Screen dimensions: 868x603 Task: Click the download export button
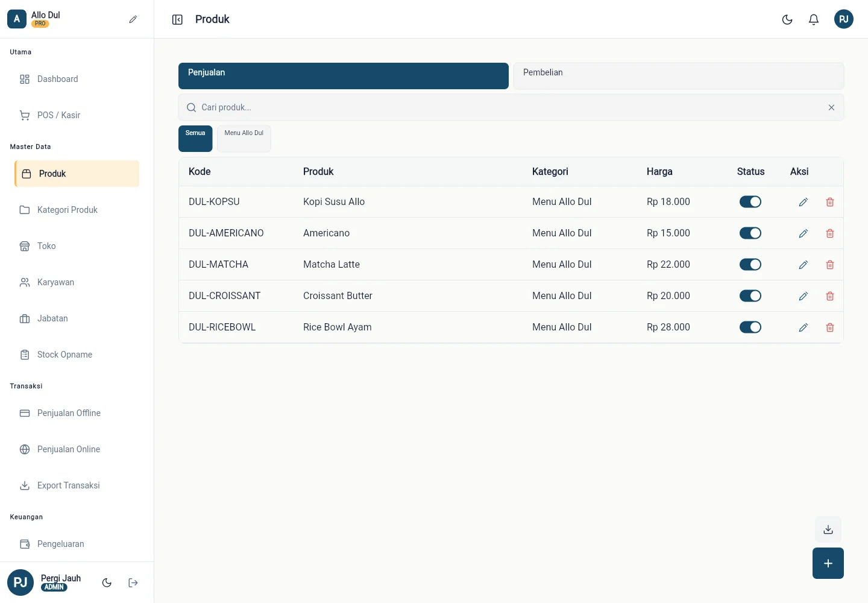828,529
